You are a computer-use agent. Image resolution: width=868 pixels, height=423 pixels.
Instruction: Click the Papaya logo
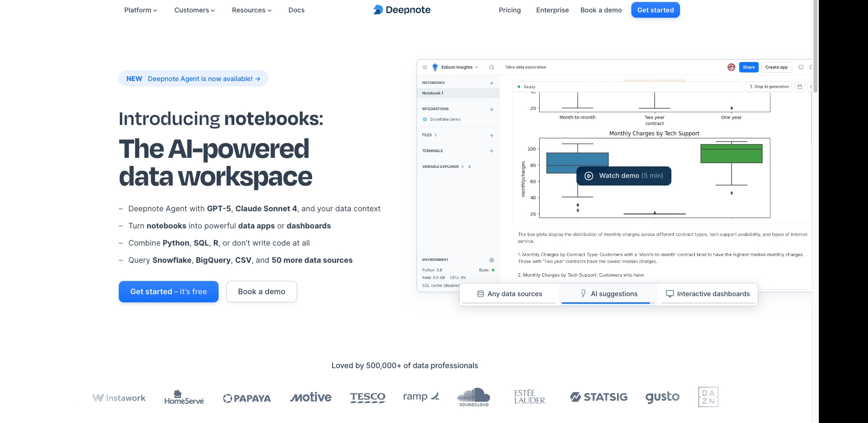pos(247,398)
